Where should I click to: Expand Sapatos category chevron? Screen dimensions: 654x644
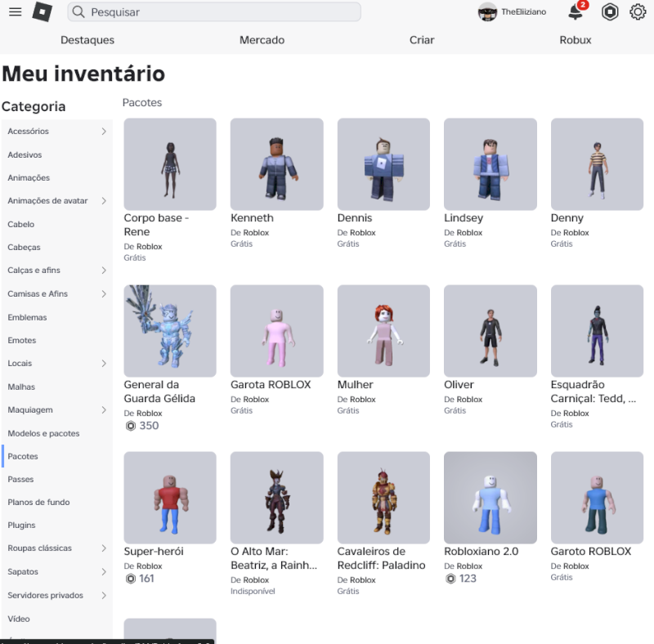tap(104, 572)
